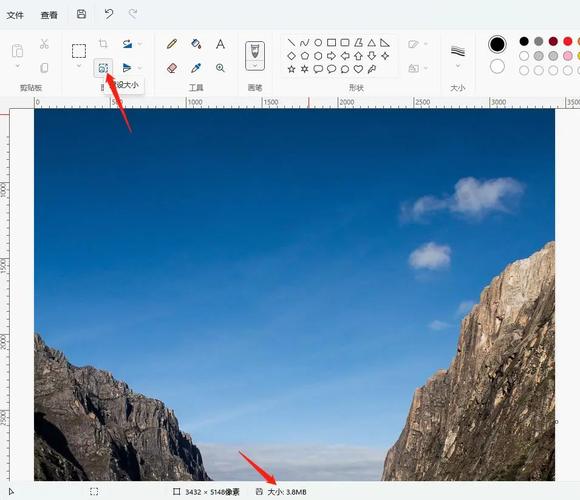Click the copy icon in clipboard group
580x500 pixels.
coord(44,68)
